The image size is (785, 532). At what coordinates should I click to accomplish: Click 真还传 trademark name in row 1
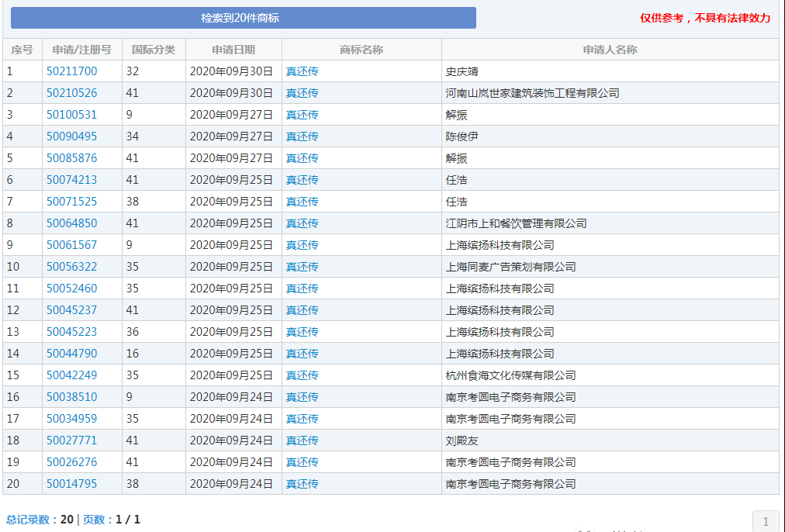coord(302,71)
